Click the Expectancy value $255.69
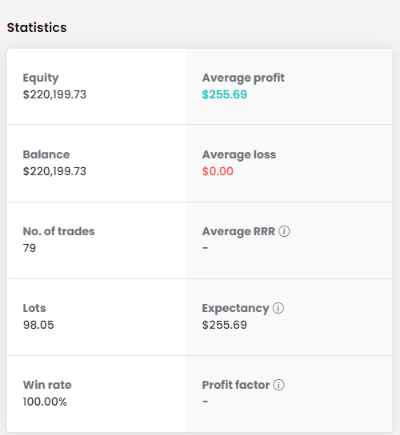Image resolution: width=400 pixels, height=435 pixels. (x=225, y=325)
